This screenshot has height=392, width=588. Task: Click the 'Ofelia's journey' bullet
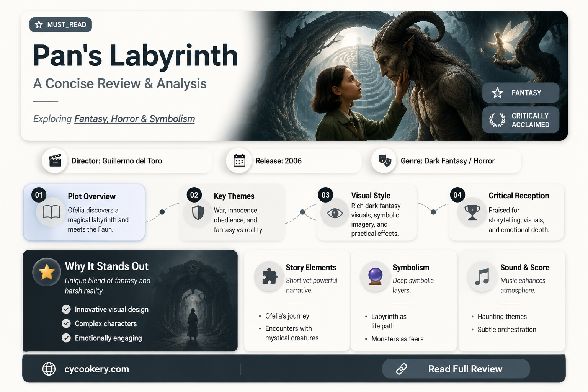(287, 316)
